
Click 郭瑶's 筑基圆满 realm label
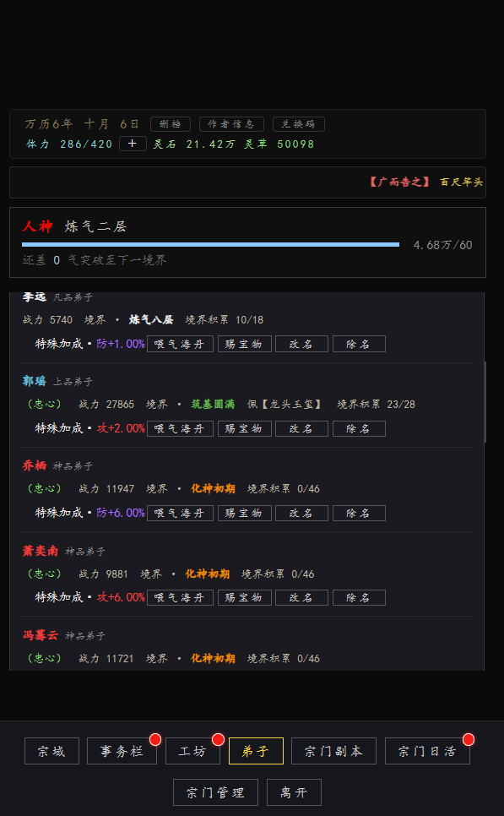pos(213,405)
